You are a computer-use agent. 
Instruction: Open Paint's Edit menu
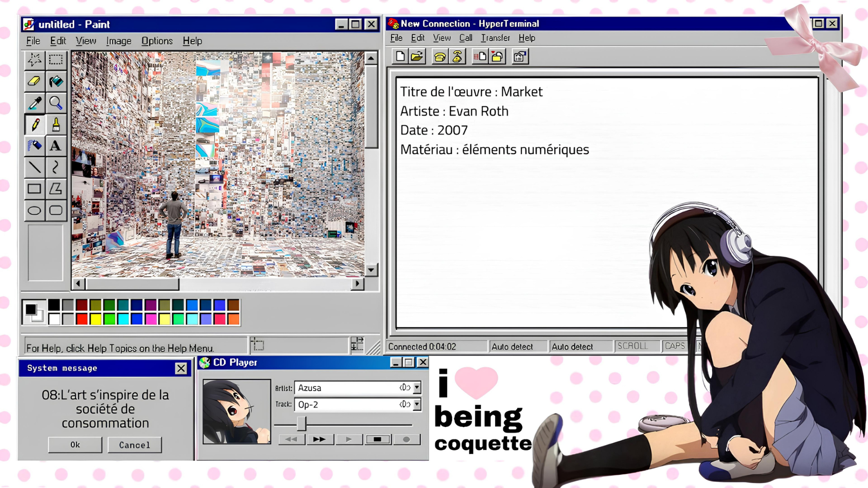point(58,41)
